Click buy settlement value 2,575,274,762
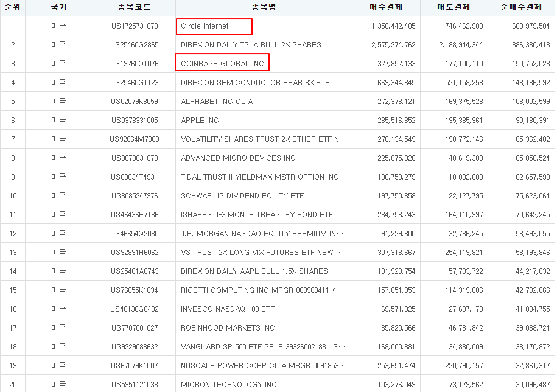Screen dimensions: 557x392 pos(394,45)
